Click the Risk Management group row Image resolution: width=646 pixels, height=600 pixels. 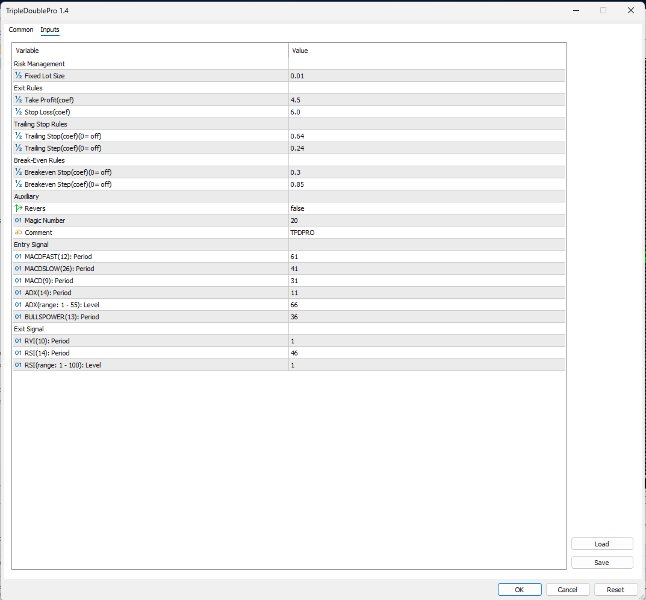288,64
